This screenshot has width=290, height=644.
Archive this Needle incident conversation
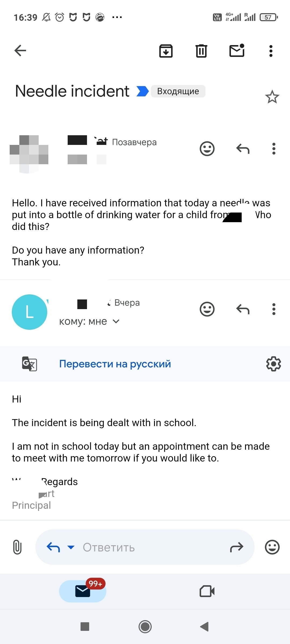coord(166,51)
